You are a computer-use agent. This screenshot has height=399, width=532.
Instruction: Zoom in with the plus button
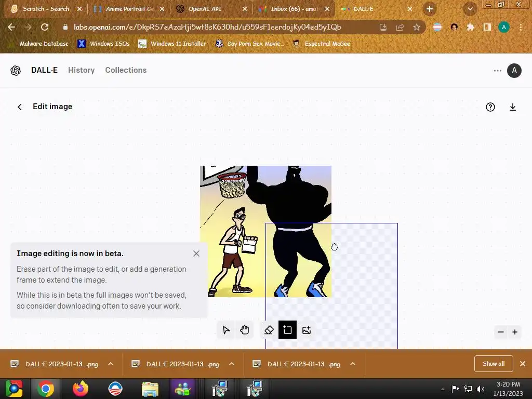point(515,332)
